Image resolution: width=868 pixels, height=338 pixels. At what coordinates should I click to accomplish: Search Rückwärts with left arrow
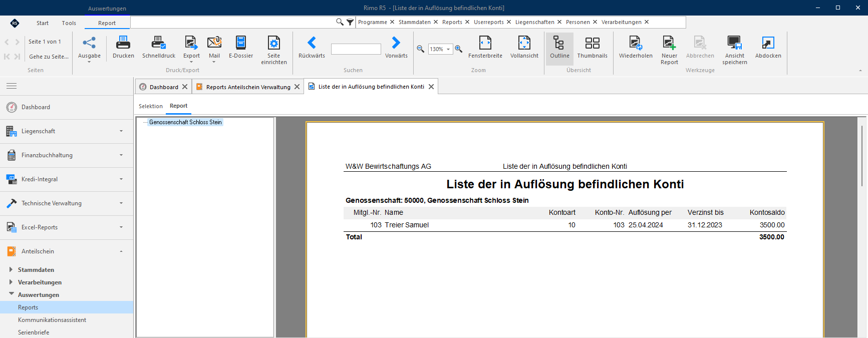(x=312, y=43)
